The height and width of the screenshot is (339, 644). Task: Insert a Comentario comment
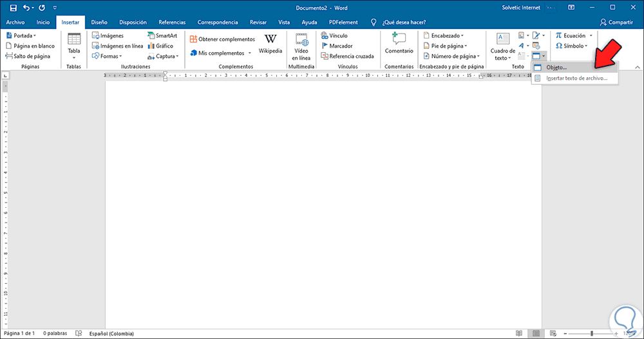coord(399,44)
